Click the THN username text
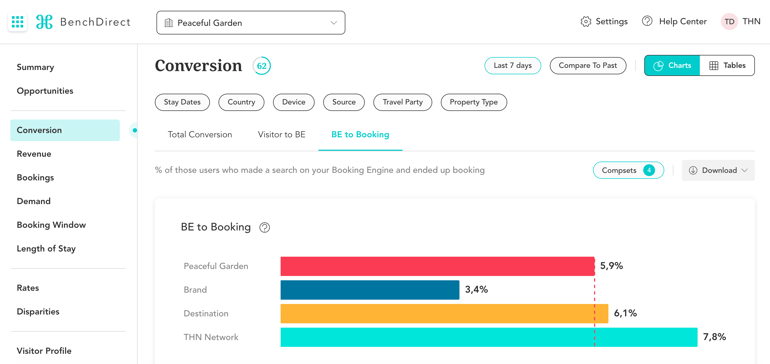The width and height of the screenshot is (770, 364). [752, 22]
